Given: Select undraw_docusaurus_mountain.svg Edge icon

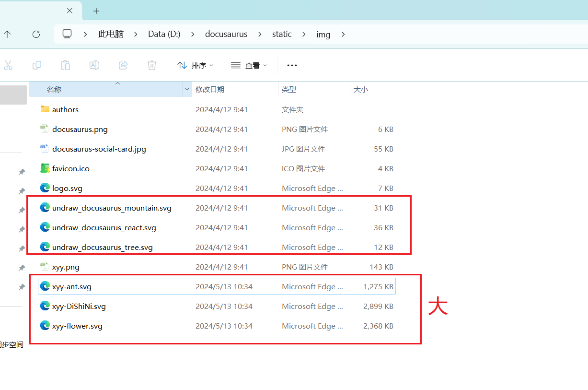Looking at the screenshot, I should click(45, 207).
